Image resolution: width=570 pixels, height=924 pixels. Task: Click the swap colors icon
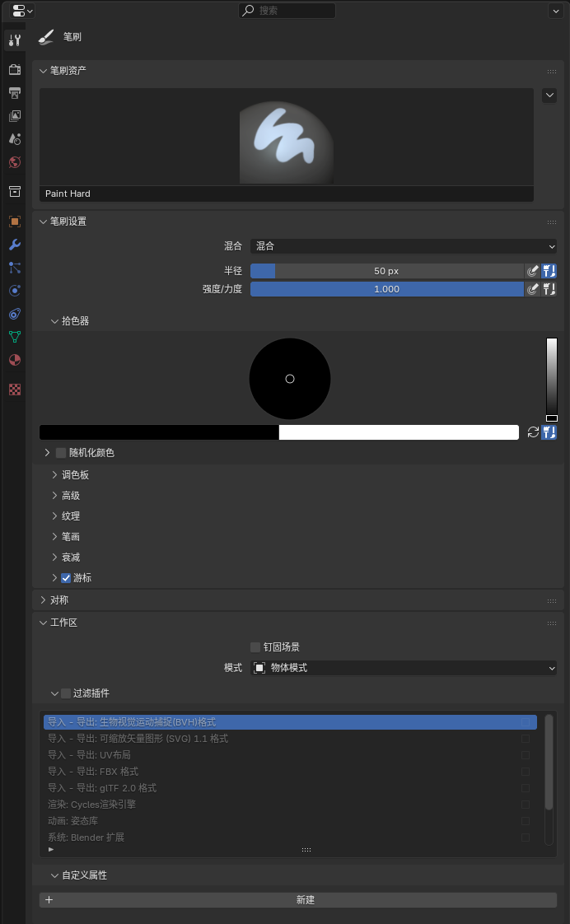click(533, 432)
